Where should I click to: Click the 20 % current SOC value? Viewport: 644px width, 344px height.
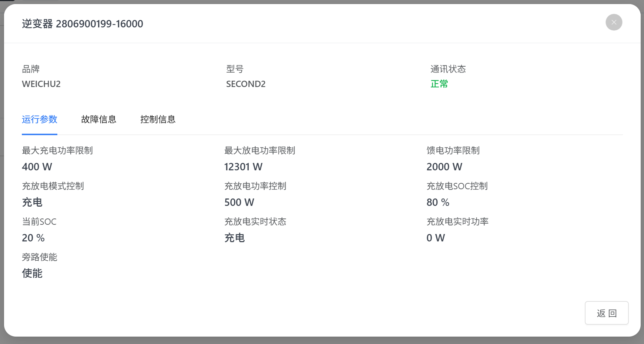(33, 238)
